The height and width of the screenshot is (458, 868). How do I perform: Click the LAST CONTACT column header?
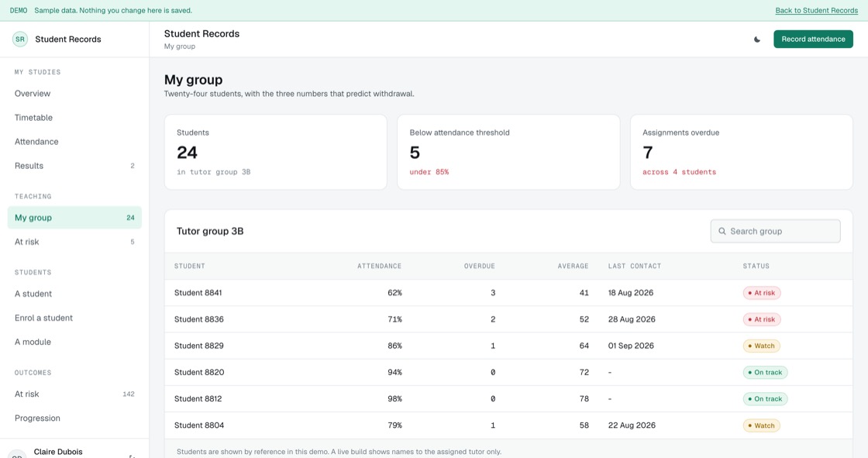[x=635, y=267]
